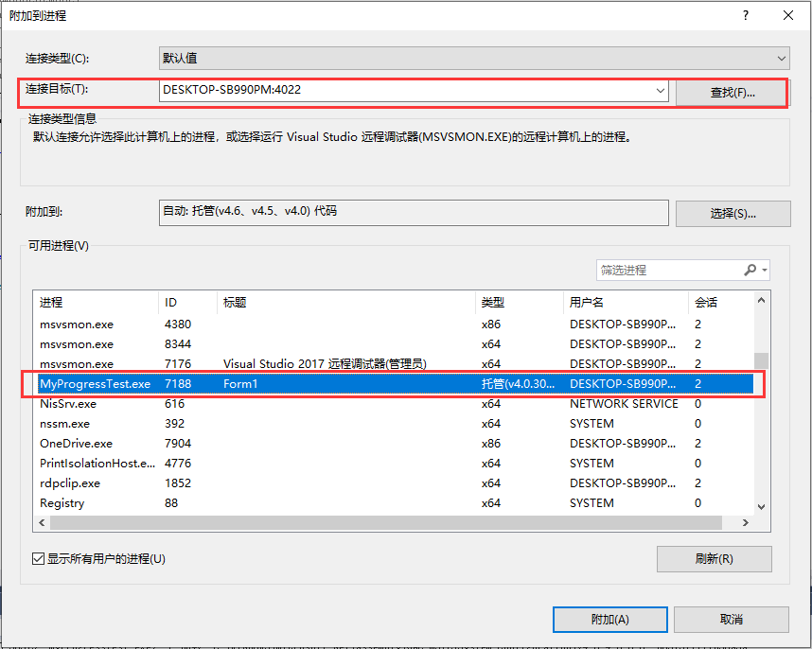Toggle 显示所有用户的进程(U) checkbox

point(38,559)
